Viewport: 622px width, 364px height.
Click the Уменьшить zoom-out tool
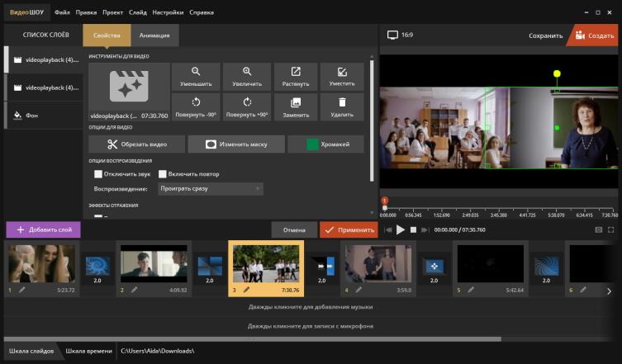(x=196, y=77)
